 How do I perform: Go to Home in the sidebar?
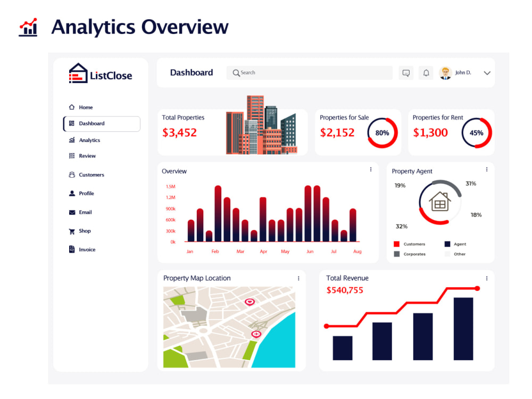[x=86, y=107]
